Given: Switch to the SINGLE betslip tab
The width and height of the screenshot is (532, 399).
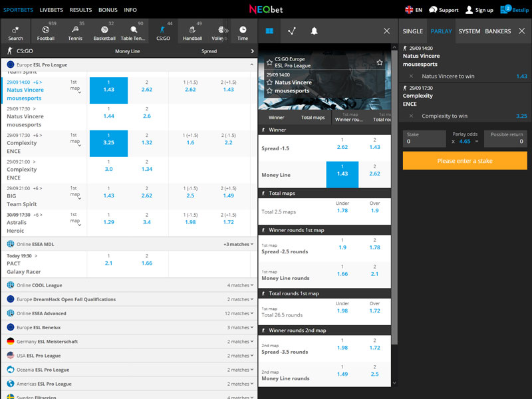Looking at the screenshot, I should (412, 31).
